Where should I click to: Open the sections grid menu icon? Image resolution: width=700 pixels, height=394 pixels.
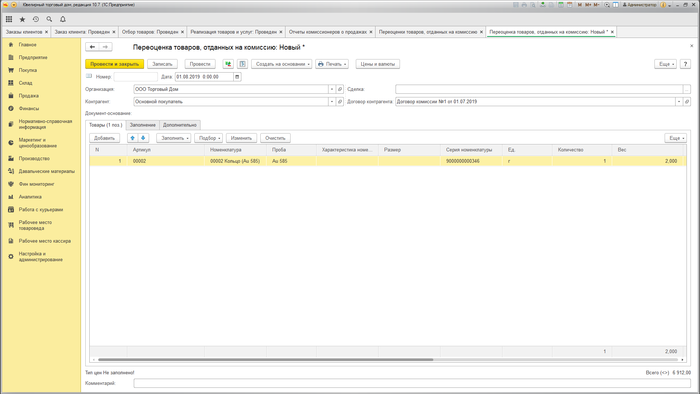tap(9, 19)
